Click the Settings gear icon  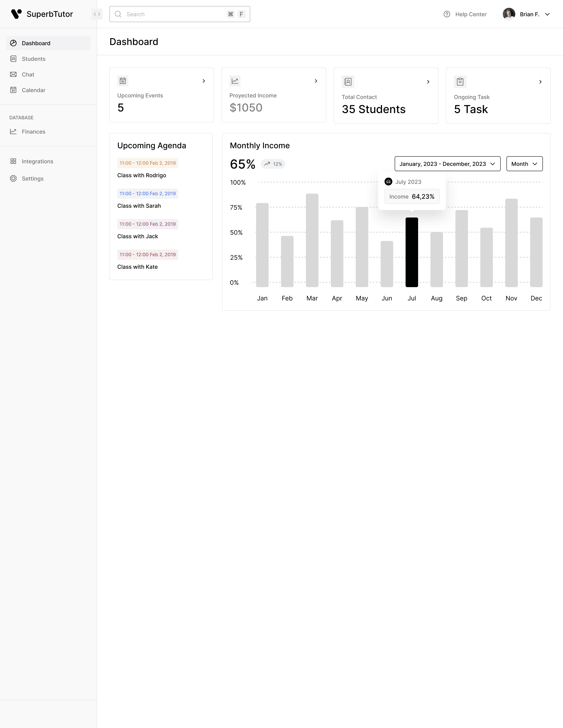13,178
